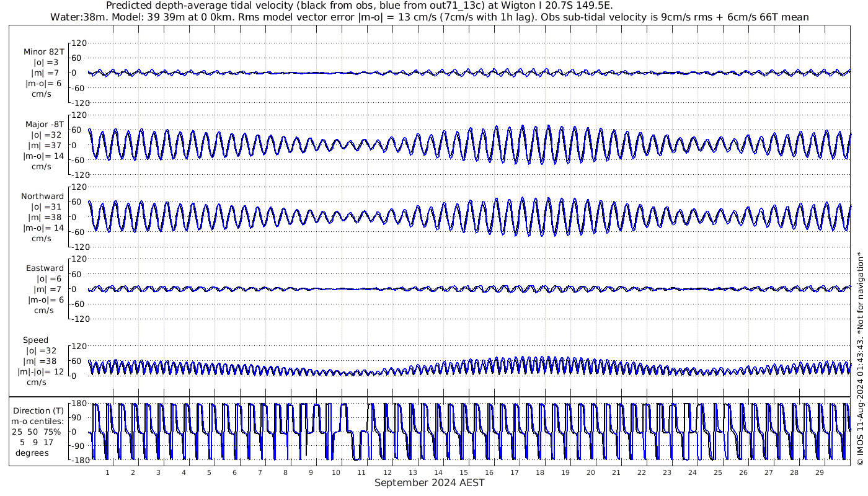This screenshot has width=868, height=496.
Task: Click '|m| =38' in the Northward panel label
Action: tap(46, 218)
